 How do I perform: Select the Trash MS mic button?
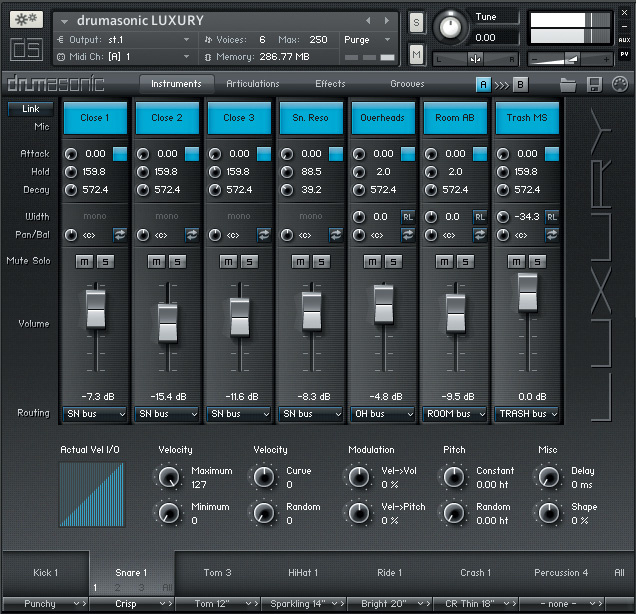[x=527, y=118]
